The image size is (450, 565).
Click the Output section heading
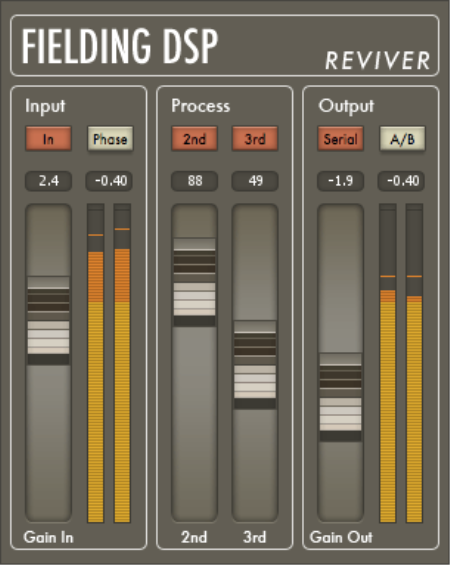[346, 106]
